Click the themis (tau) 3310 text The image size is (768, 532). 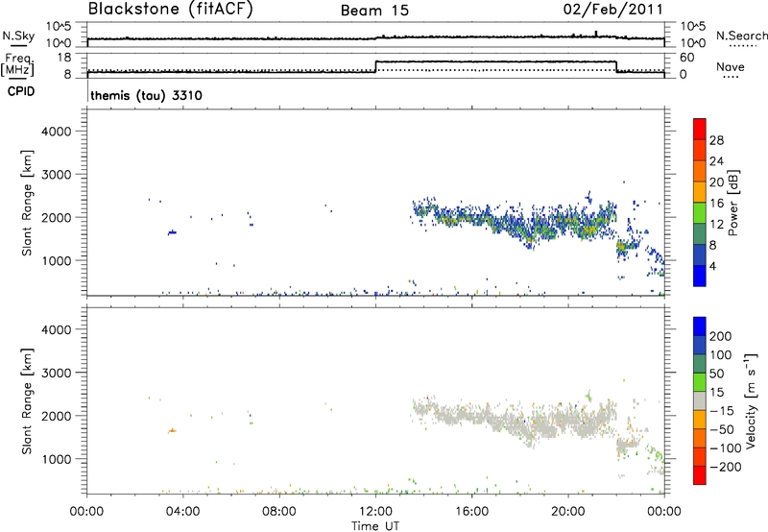coord(146,95)
